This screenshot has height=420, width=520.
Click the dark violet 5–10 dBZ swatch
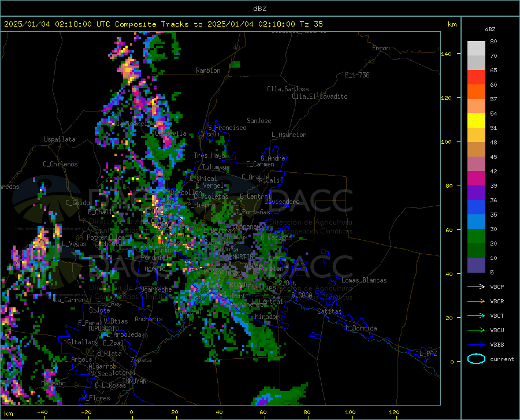click(476, 265)
